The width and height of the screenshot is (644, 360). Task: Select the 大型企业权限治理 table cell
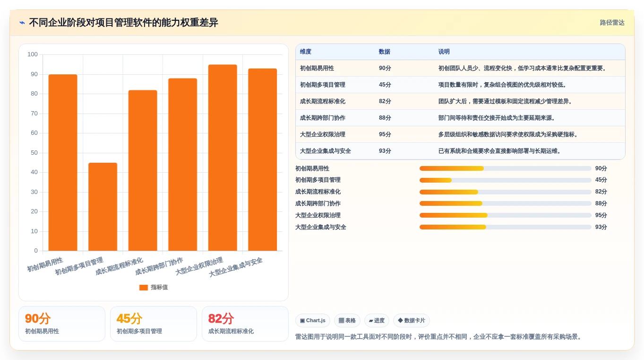pyautogui.click(x=323, y=134)
